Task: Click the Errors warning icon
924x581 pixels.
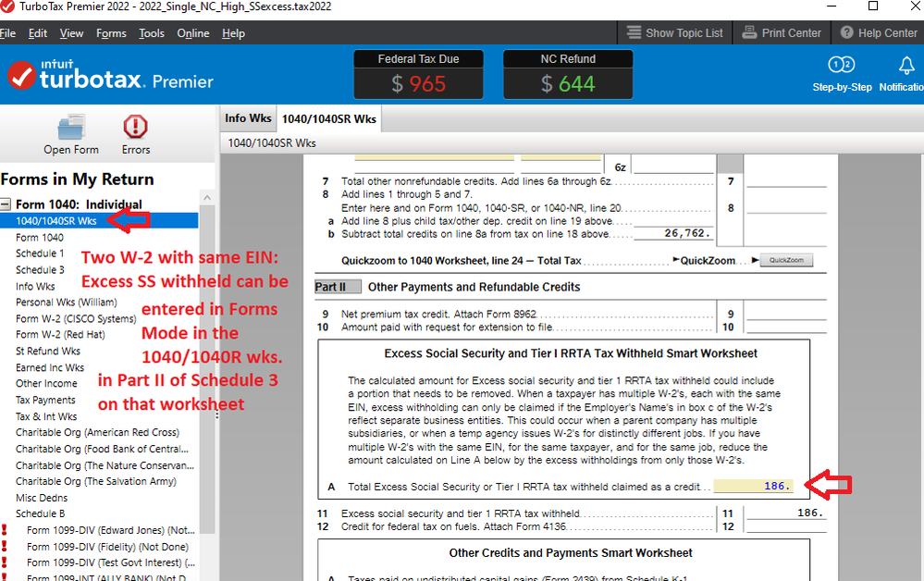Action: pyautogui.click(x=135, y=127)
